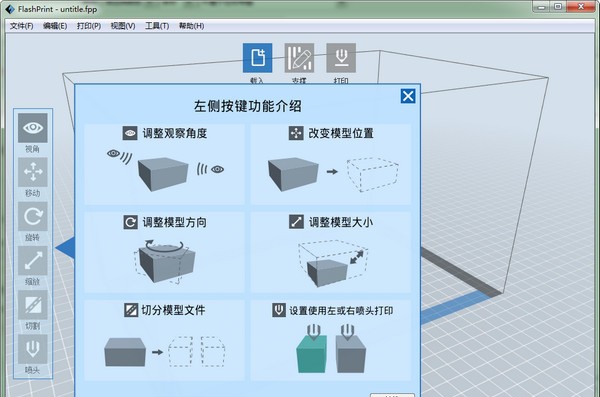
Task: Close the FlashPrint window
Action: tap(581, 7)
